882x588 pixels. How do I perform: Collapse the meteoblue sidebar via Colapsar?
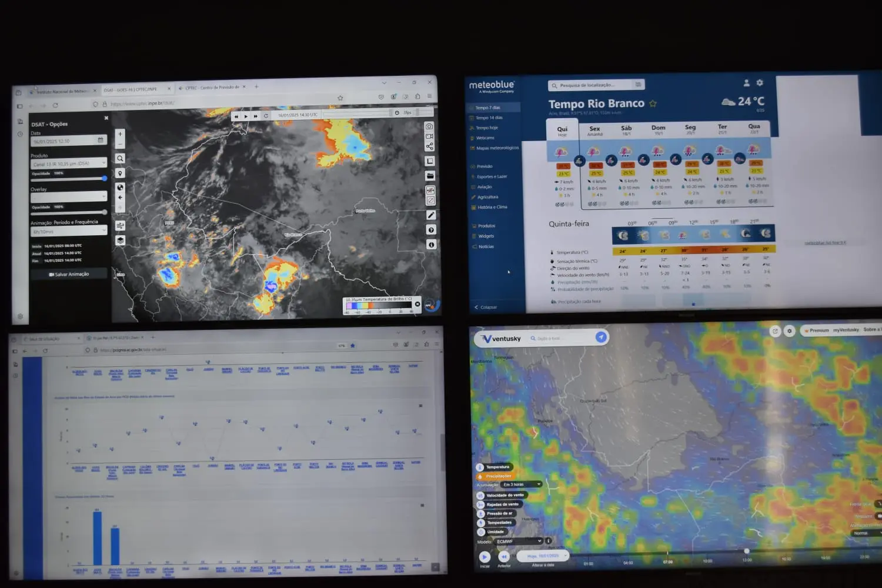pos(486,307)
